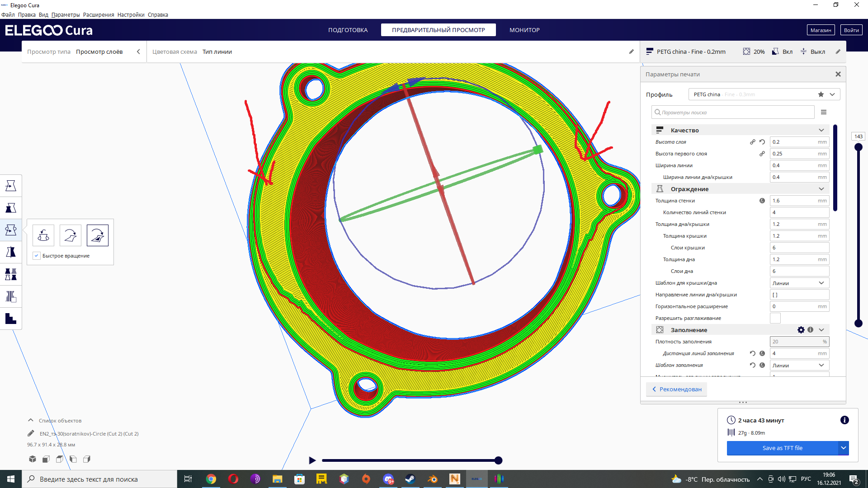This screenshot has width=868, height=488.
Task: Toggle the Быстрое вращение checkbox
Action: click(x=37, y=256)
